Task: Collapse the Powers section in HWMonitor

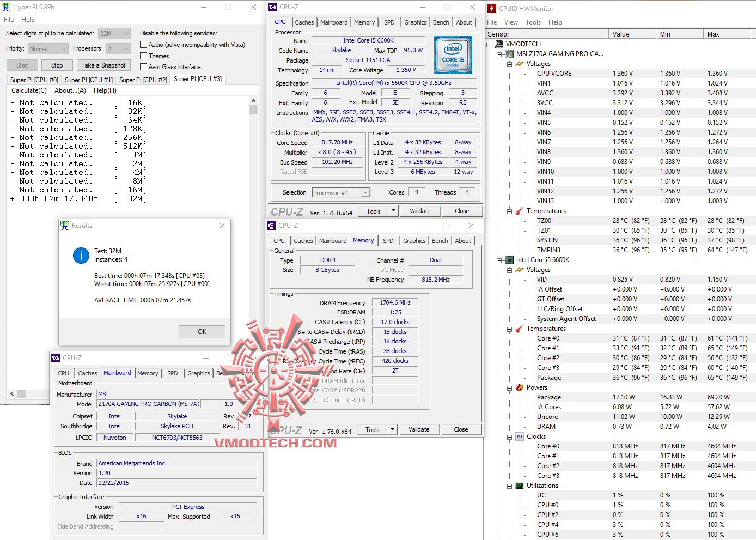Action: (509, 387)
